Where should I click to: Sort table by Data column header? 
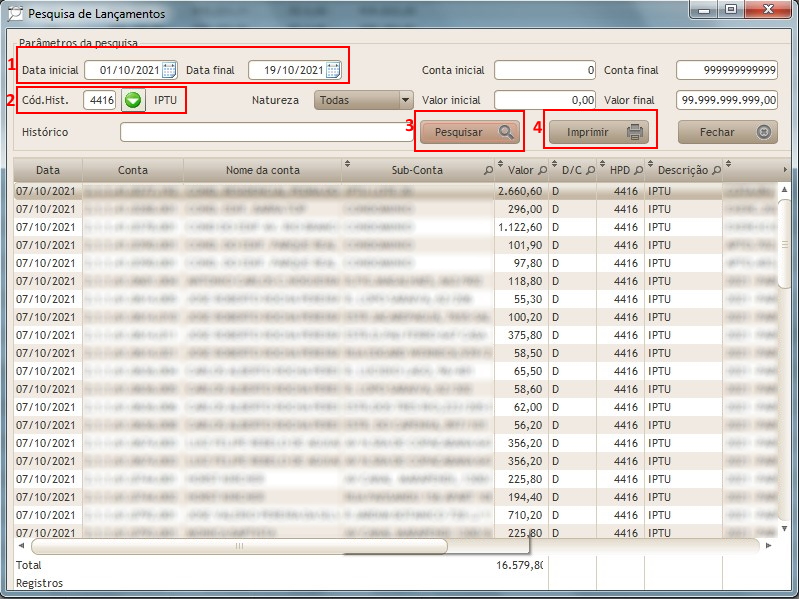pyautogui.click(x=48, y=171)
